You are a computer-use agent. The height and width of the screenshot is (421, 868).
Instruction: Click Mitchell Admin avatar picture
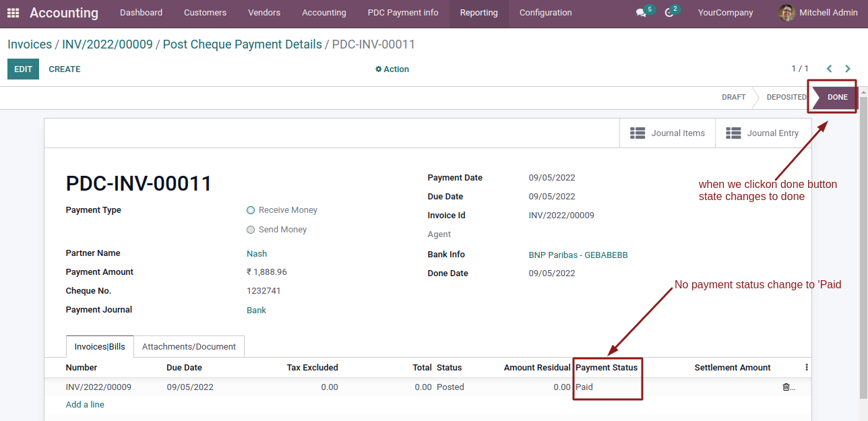[786, 13]
